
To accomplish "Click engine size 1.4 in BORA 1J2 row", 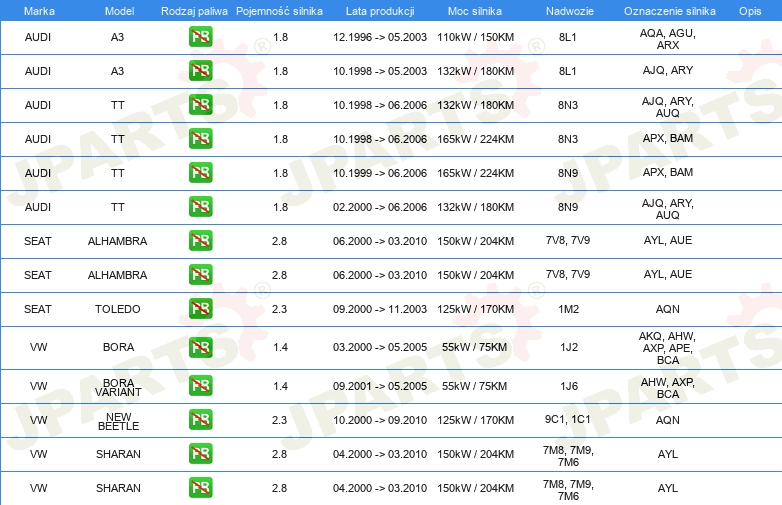I will [x=280, y=347].
